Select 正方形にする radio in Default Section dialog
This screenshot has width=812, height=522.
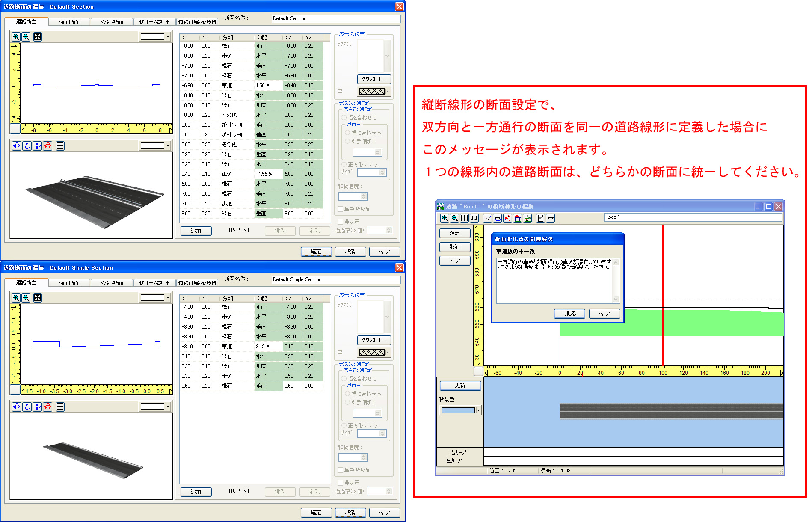click(344, 164)
